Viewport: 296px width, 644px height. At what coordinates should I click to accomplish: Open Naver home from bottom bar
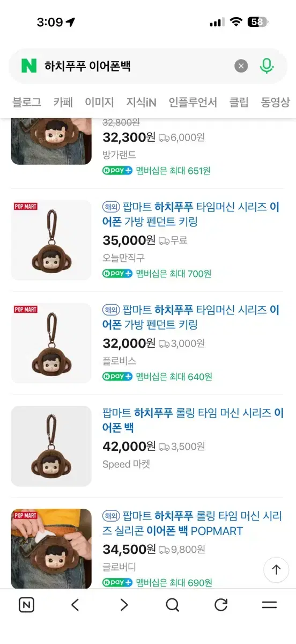point(26,605)
